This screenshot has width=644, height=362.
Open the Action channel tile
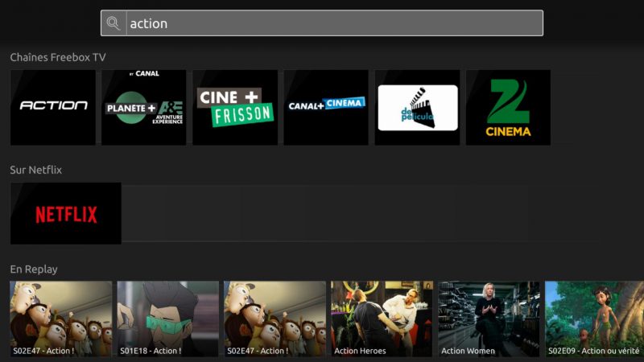(x=53, y=107)
